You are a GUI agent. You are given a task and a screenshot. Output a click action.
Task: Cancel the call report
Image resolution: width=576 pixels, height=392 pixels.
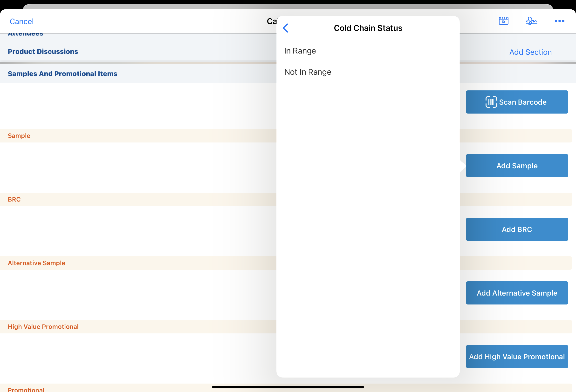click(21, 21)
